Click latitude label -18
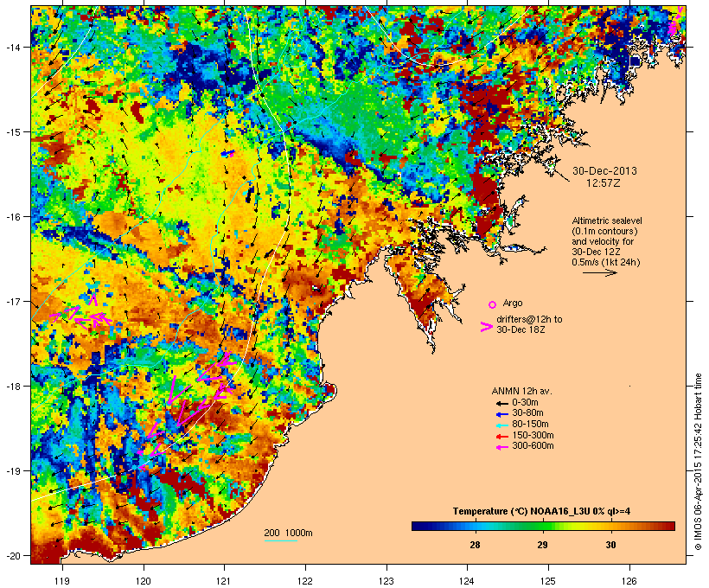 [x=12, y=387]
